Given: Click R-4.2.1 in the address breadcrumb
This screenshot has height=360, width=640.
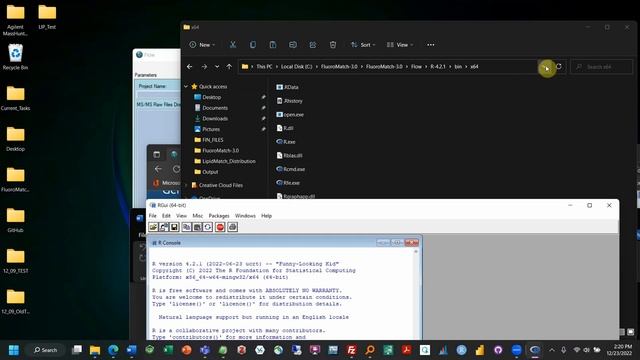Looking at the screenshot, I should [x=438, y=67].
